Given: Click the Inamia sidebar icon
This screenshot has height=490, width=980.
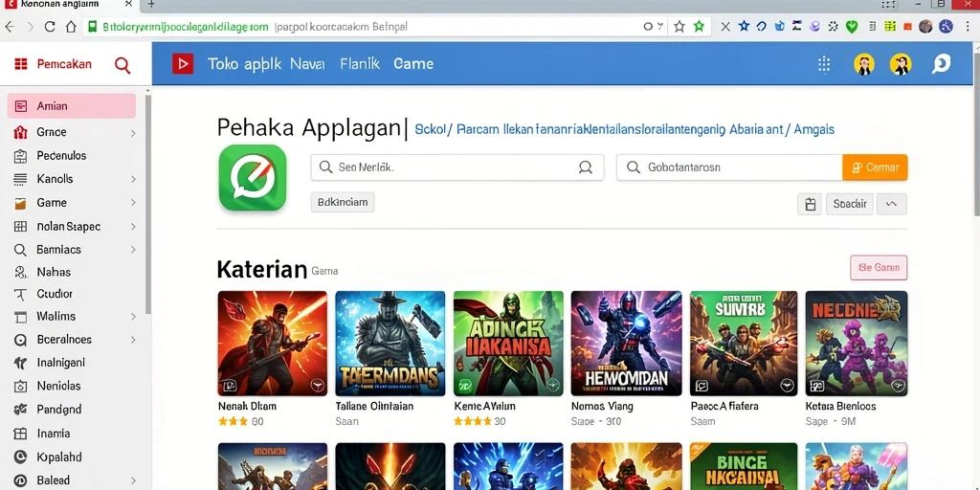Looking at the screenshot, I should [x=21, y=434].
